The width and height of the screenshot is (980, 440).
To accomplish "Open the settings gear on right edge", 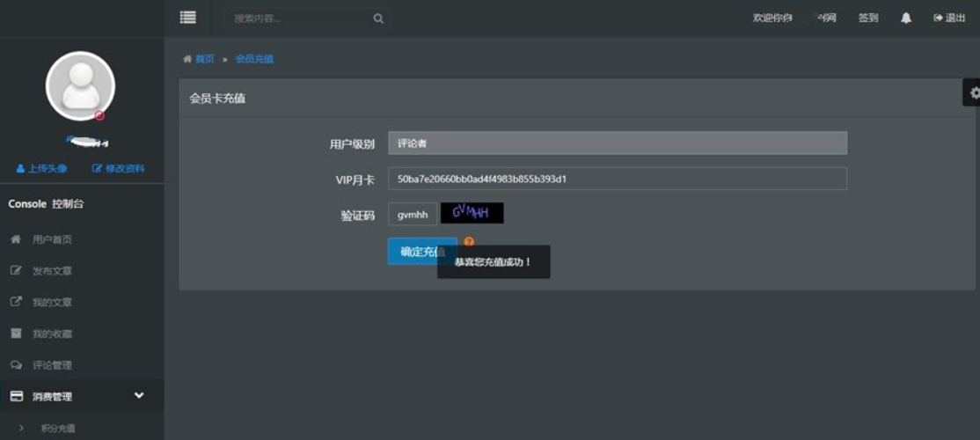I will [973, 92].
